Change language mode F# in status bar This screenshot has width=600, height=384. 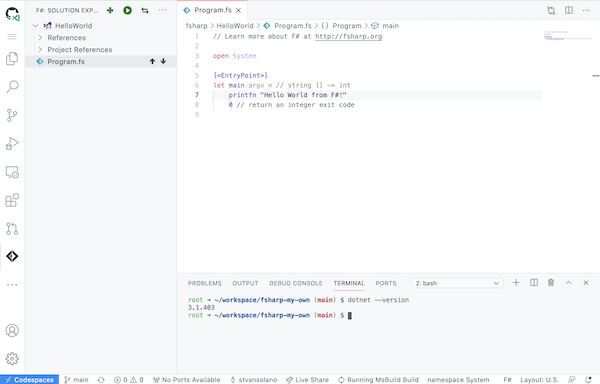507,379
